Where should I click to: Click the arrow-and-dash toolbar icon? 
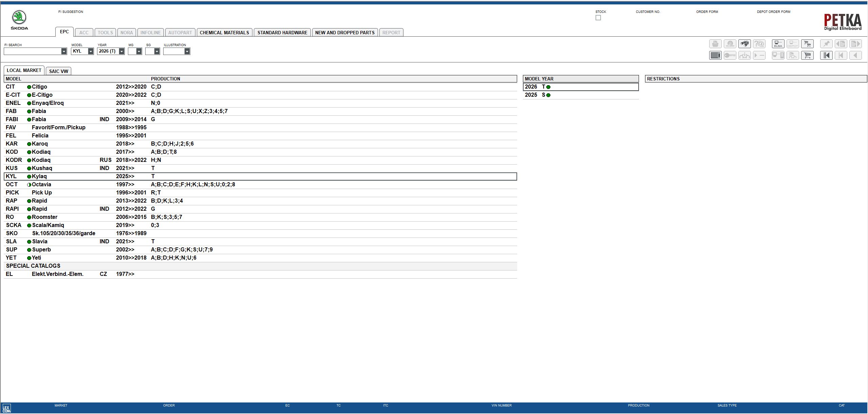(759, 55)
